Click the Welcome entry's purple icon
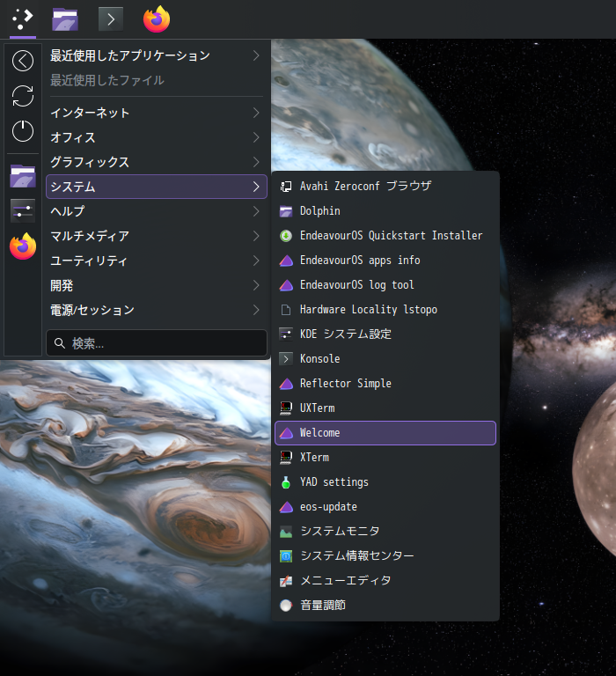 pos(286,433)
